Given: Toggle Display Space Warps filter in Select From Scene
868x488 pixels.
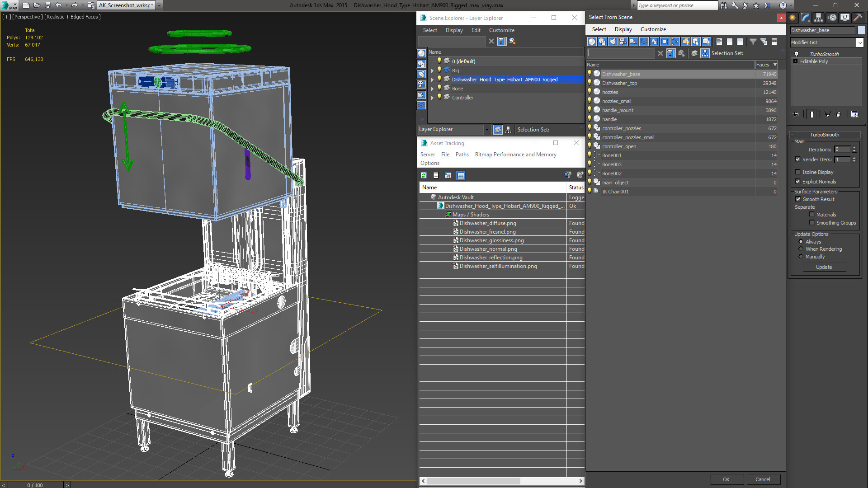Looking at the screenshot, I should click(x=644, y=42).
